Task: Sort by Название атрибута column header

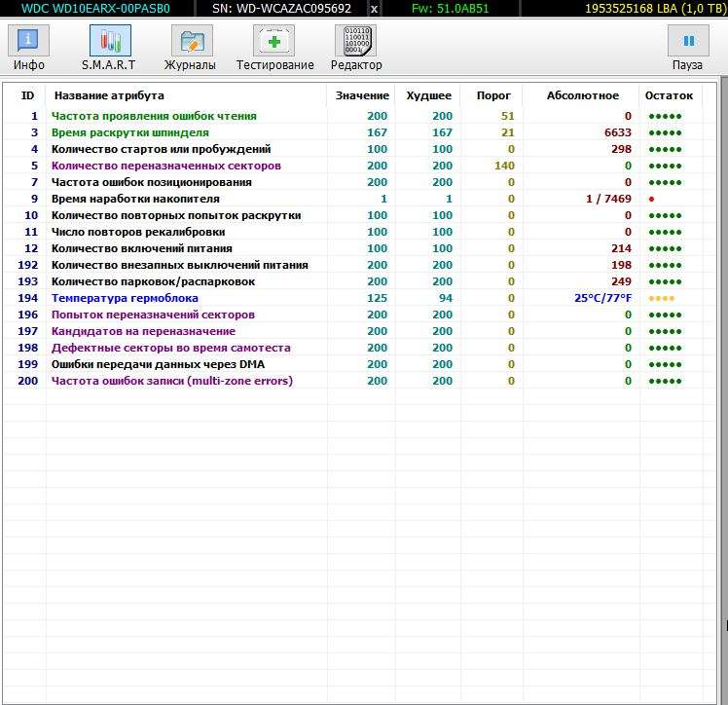Action: (109, 95)
